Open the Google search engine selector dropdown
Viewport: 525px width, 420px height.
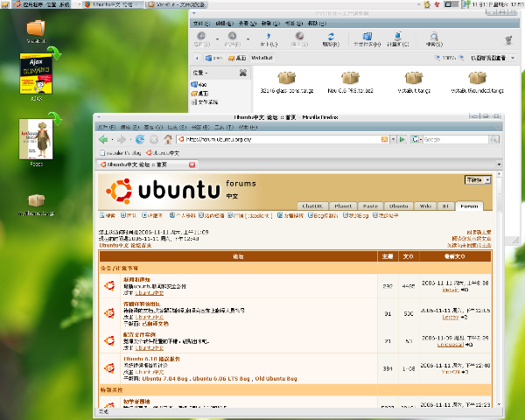416,139
